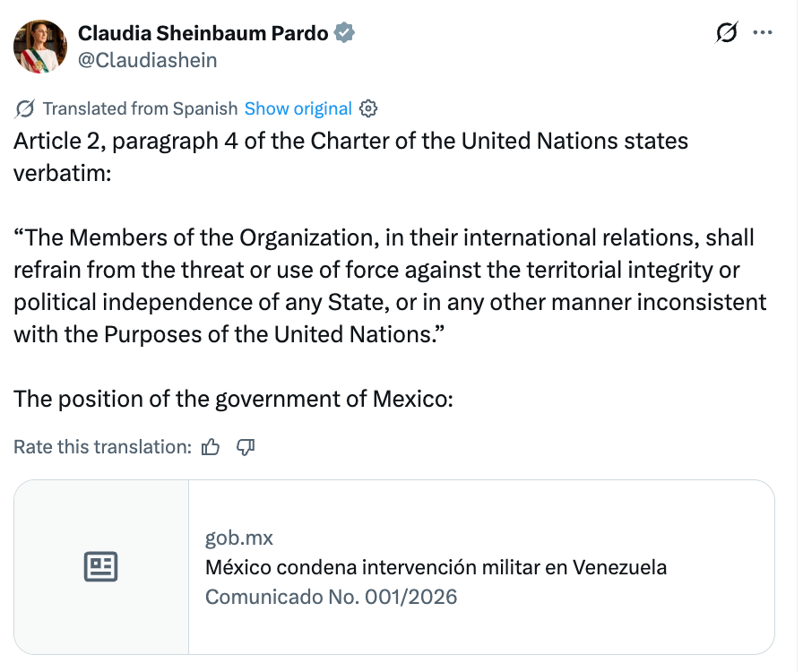Click the news article card icon
The height and width of the screenshot is (672, 803).
101,566
